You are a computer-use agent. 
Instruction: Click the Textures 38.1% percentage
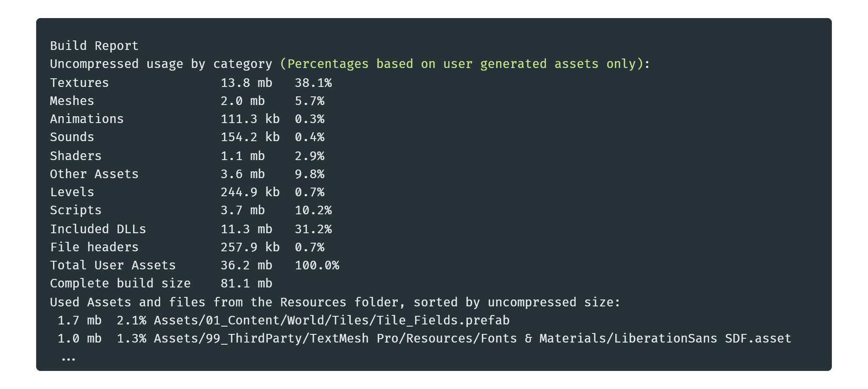(313, 83)
